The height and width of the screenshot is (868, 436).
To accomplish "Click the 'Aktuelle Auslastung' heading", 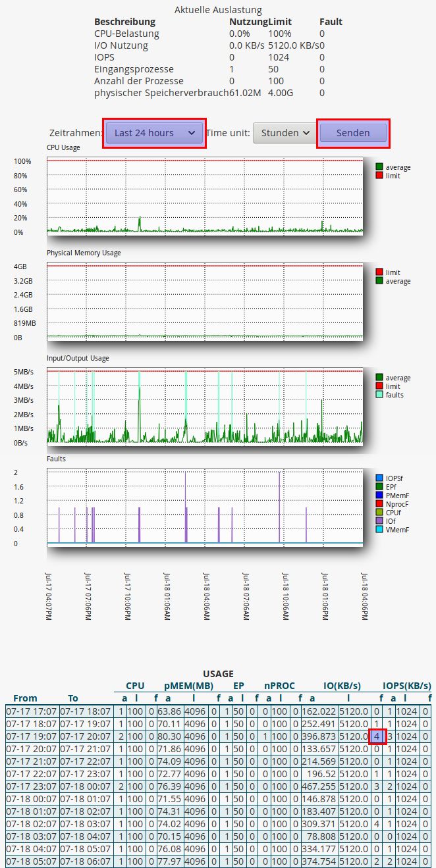I will click(x=218, y=10).
